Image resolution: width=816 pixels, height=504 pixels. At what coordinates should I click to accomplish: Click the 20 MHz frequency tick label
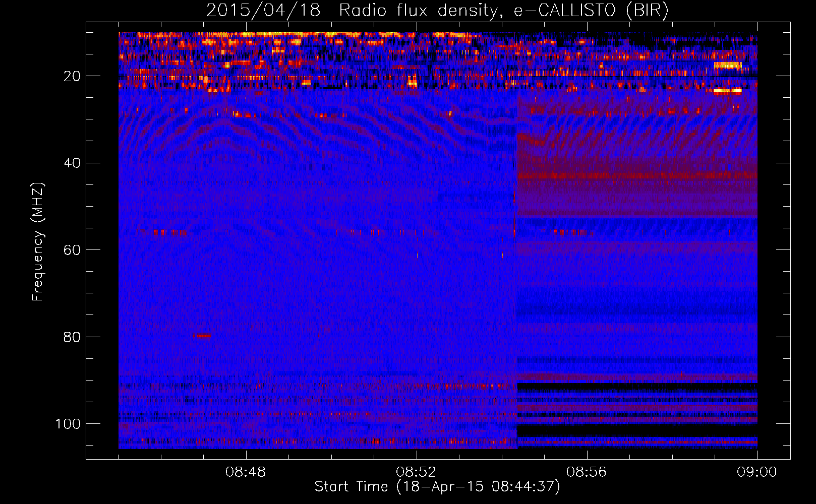coord(72,76)
